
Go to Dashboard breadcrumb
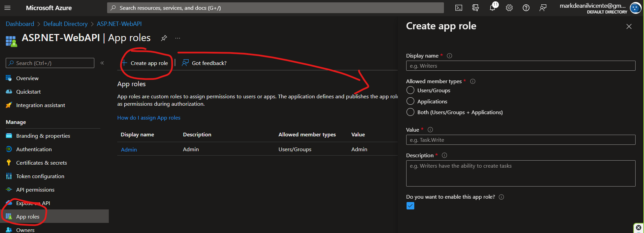click(x=20, y=24)
